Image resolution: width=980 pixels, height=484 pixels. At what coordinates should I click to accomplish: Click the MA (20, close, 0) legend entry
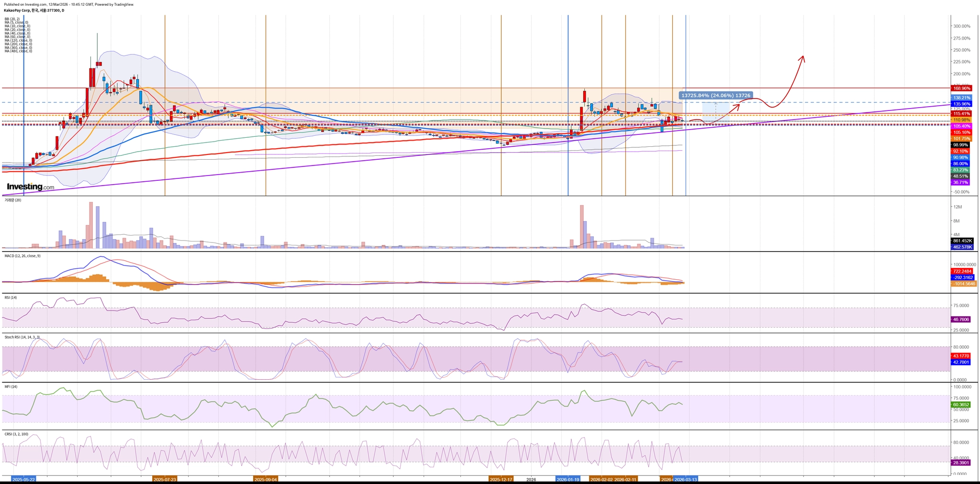[17, 30]
